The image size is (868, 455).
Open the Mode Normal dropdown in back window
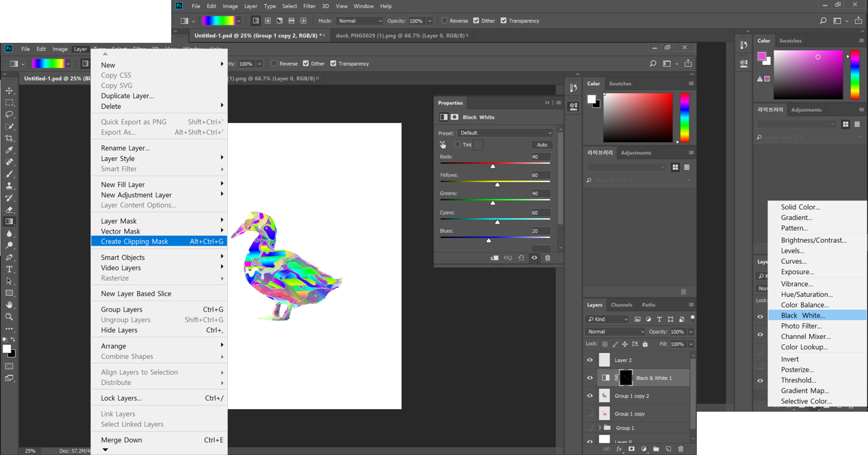(360, 21)
